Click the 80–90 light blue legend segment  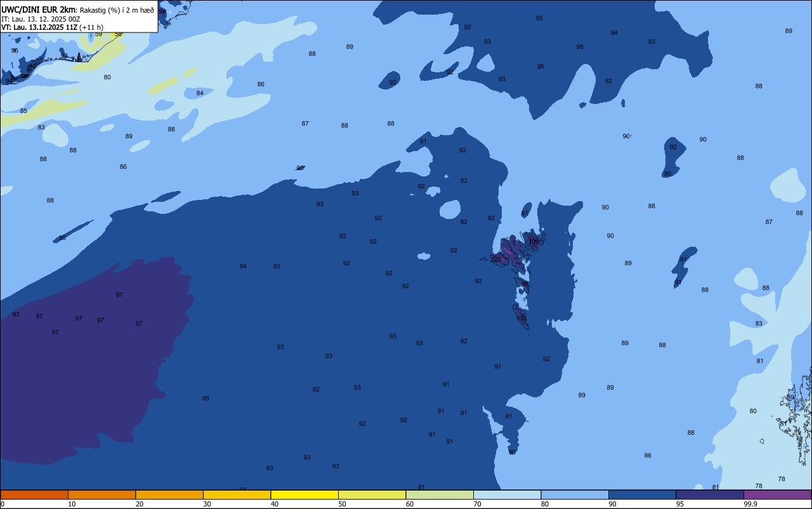point(575,494)
